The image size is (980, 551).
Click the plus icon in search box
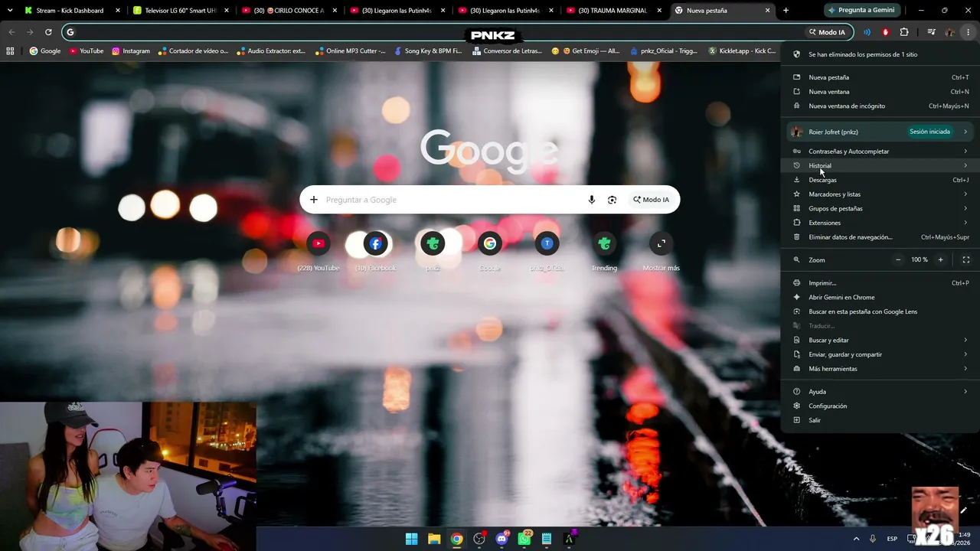coord(313,200)
